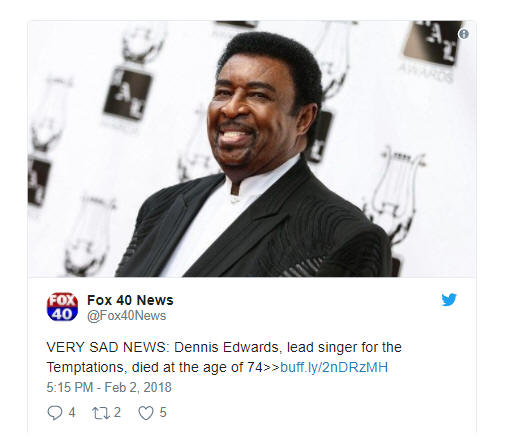
Task: Click the retweet count number 2
Action: (117, 413)
